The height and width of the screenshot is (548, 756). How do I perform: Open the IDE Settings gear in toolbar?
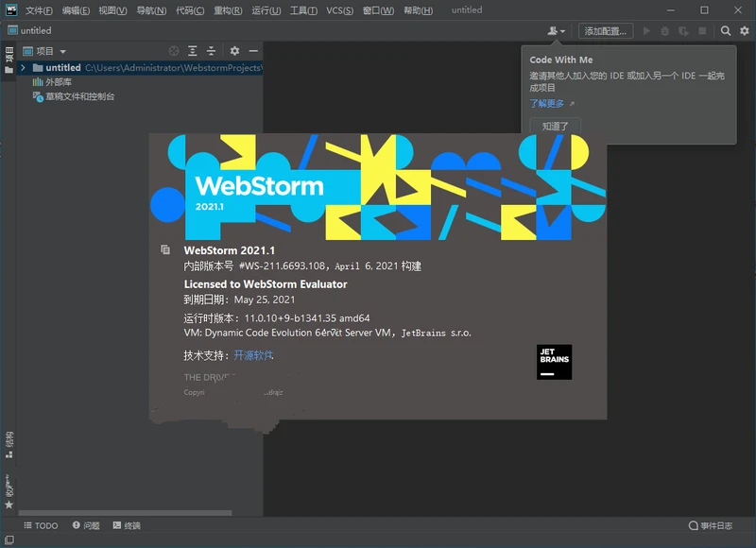click(x=744, y=30)
